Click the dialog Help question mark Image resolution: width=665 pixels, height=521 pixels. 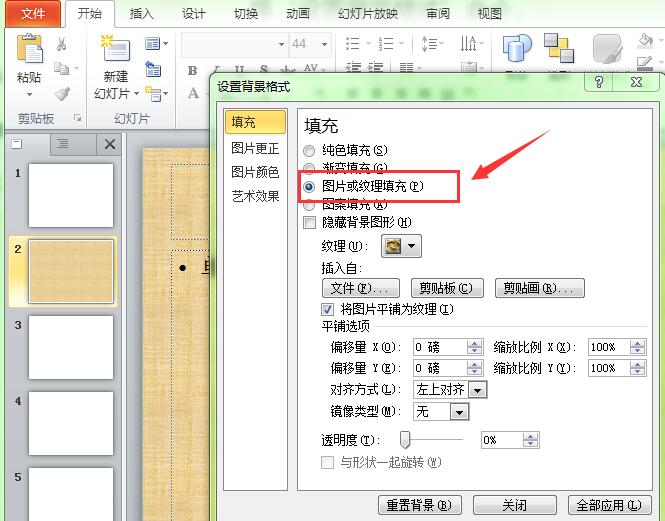[599, 82]
